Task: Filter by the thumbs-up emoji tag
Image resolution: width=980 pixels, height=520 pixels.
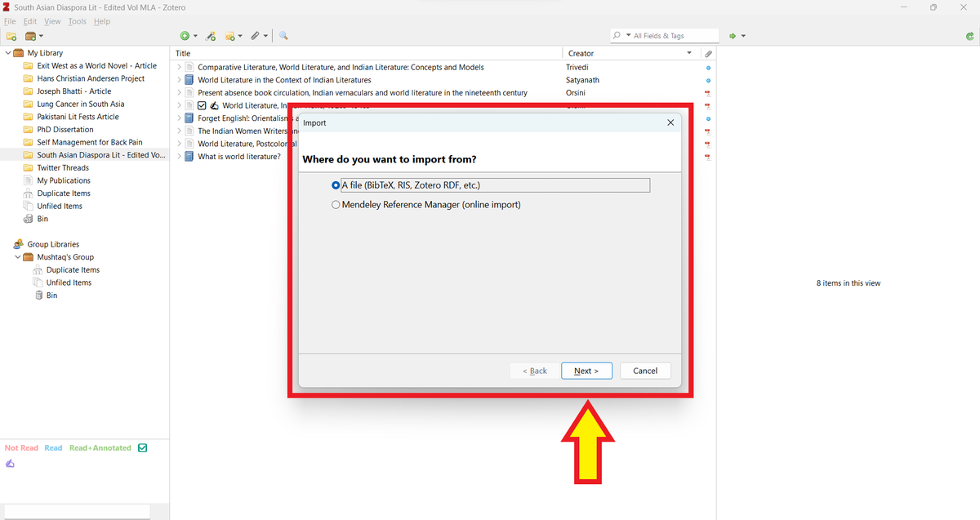Action: tap(10, 463)
